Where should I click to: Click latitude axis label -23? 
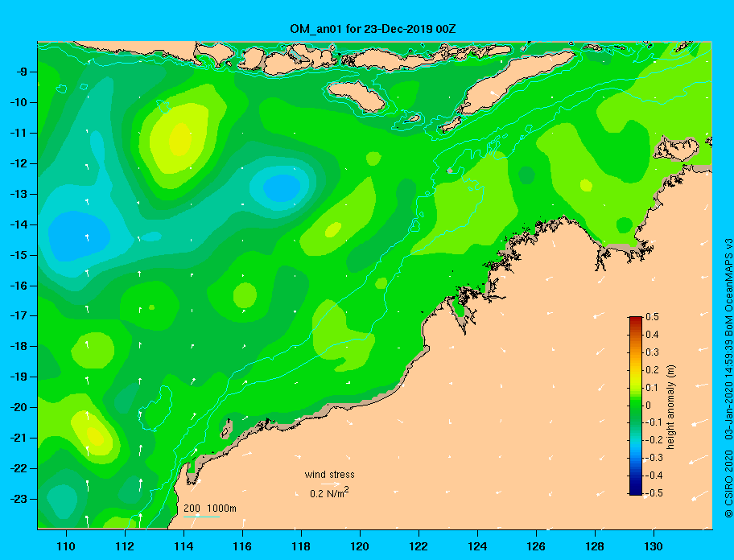[x=18, y=499]
